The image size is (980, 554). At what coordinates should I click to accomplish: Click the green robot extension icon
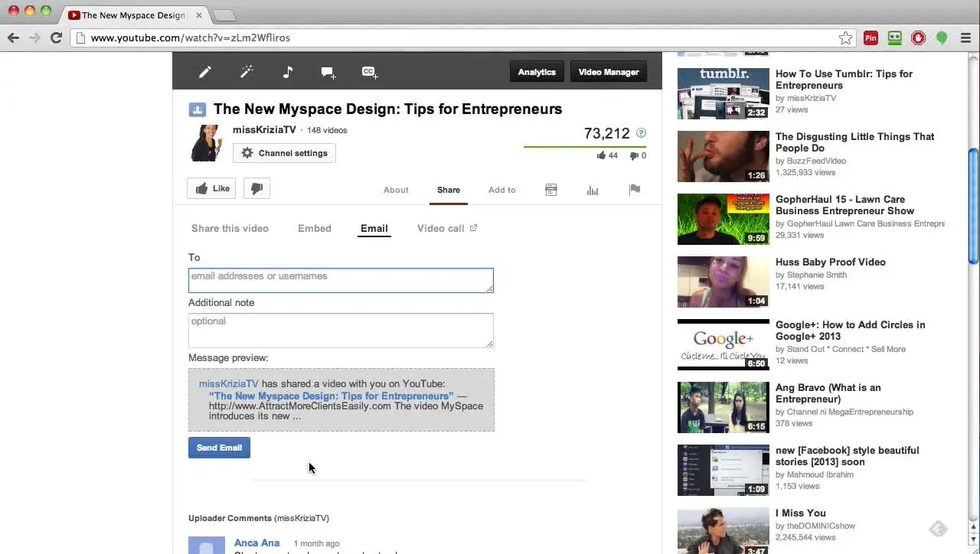pos(895,37)
